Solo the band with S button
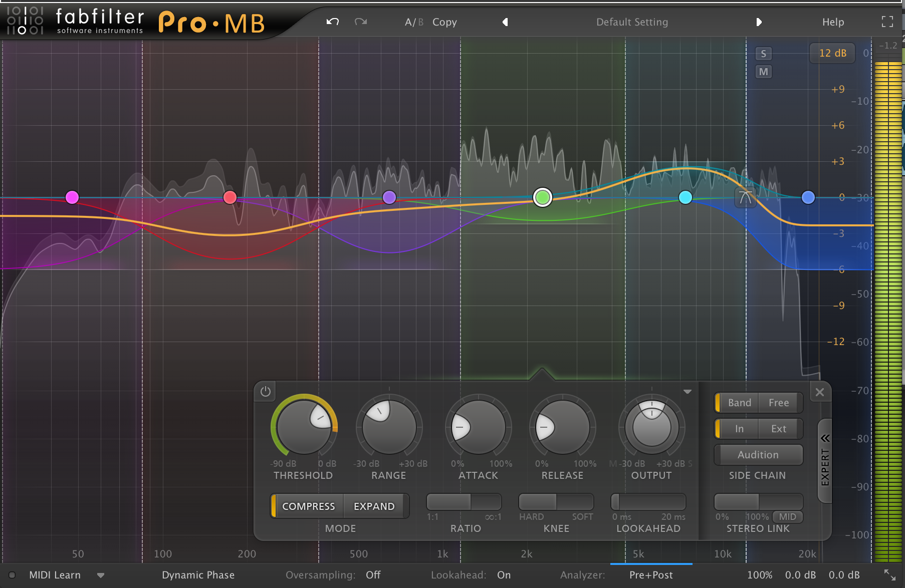The image size is (905, 588). (763, 54)
